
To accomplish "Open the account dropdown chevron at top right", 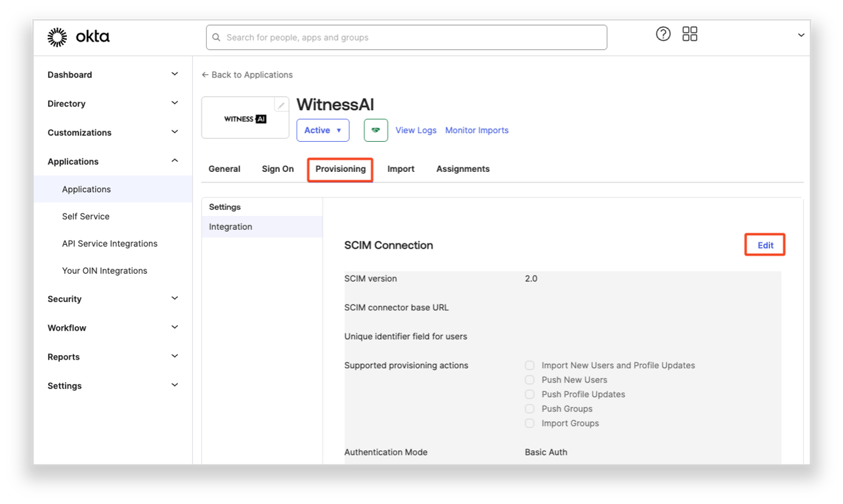I will [x=801, y=35].
